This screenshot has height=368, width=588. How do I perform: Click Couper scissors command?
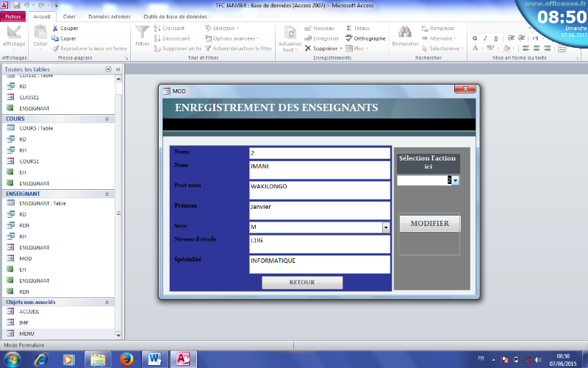tap(65, 28)
